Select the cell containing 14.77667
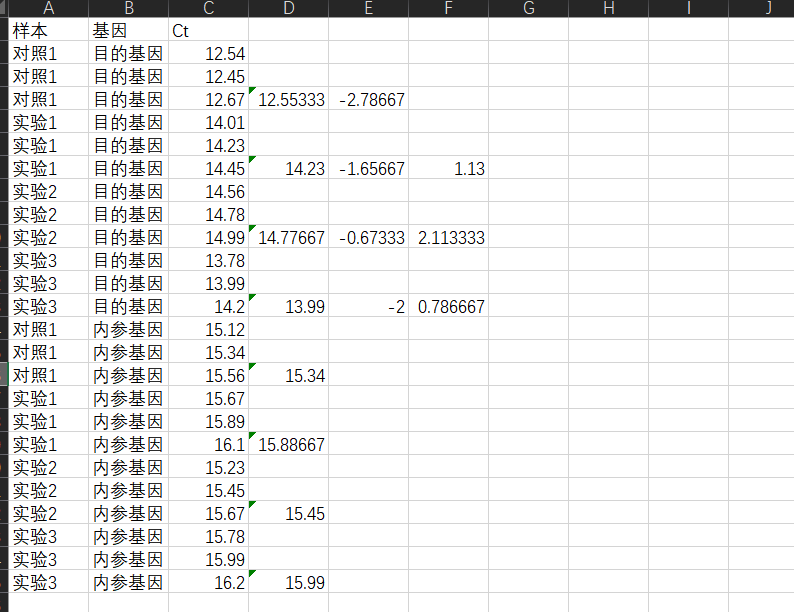 click(x=288, y=238)
